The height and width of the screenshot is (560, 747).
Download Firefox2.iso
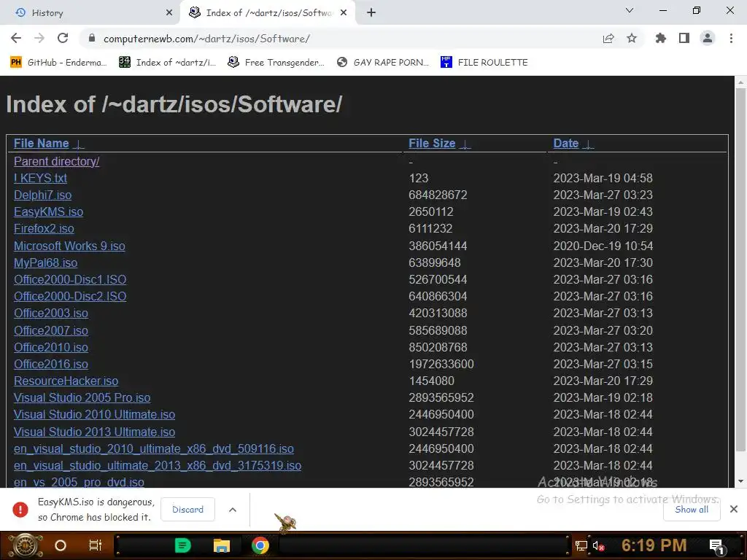point(44,228)
